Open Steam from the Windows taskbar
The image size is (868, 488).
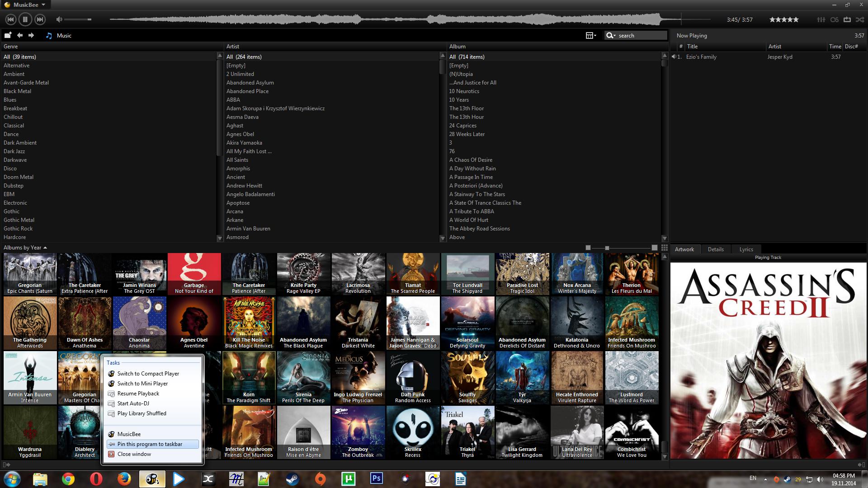292,479
